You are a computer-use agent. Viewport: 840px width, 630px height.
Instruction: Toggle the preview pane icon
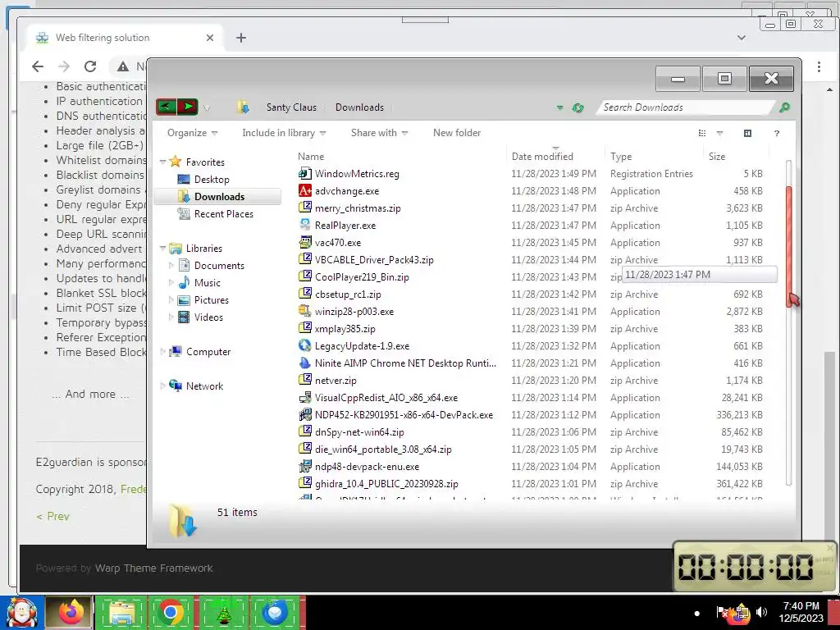coord(748,134)
